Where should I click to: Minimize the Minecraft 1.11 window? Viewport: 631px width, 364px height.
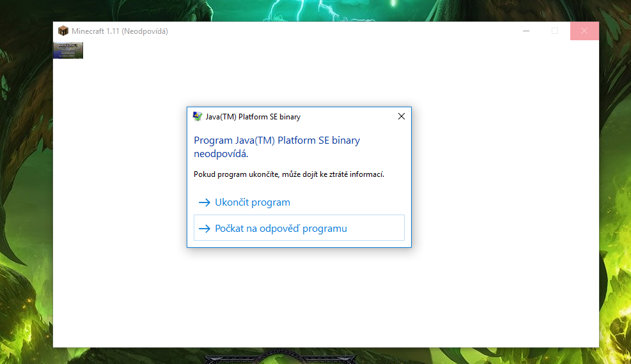pos(526,31)
